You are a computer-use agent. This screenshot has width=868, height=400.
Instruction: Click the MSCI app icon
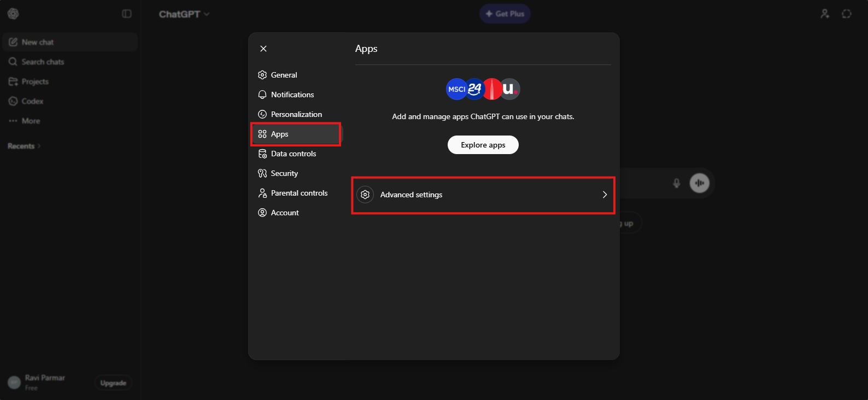point(456,89)
